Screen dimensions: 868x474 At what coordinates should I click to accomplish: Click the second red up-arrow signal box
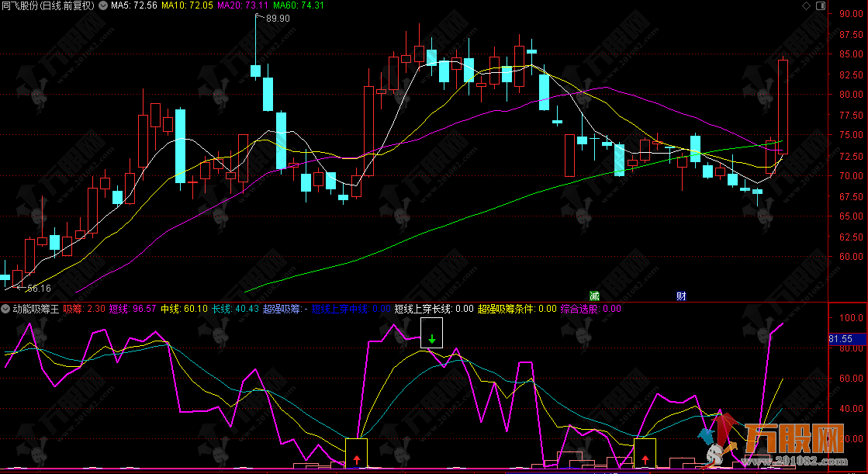click(645, 453)
